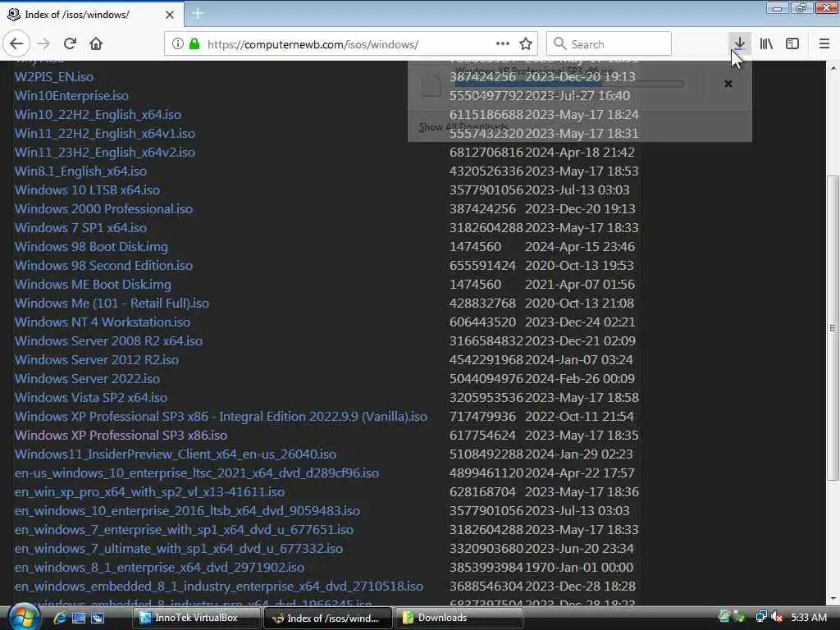Viewport: 840px width, 630px height.
Task: Click the magnifier icon in the search box
Action: 559,44
